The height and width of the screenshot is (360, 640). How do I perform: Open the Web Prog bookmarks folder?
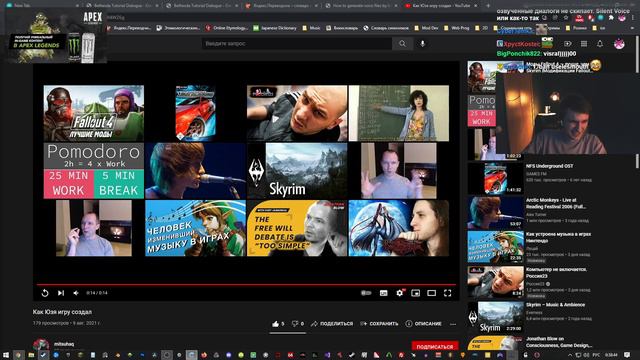tap(457, 28)
